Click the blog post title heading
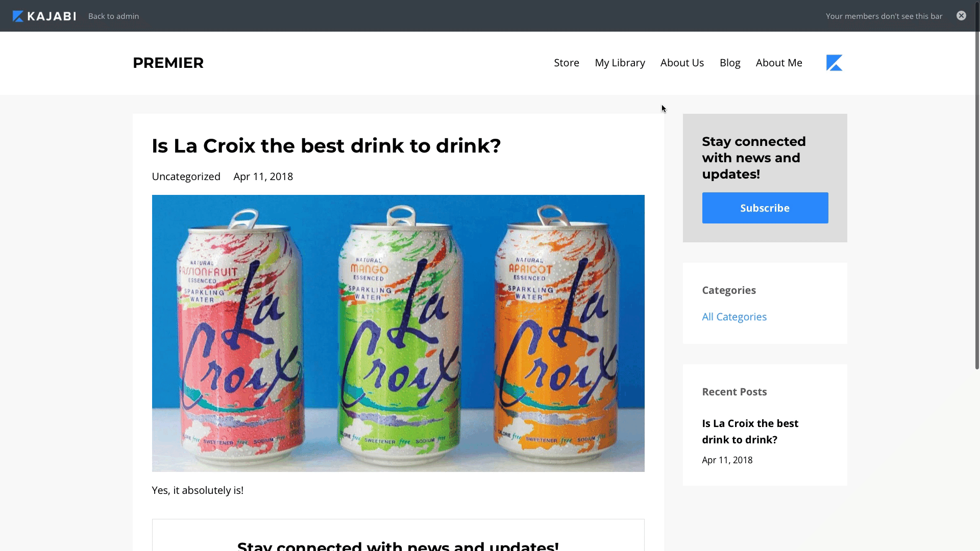This screenshot has width=980, height=551. tap(326, 146)
